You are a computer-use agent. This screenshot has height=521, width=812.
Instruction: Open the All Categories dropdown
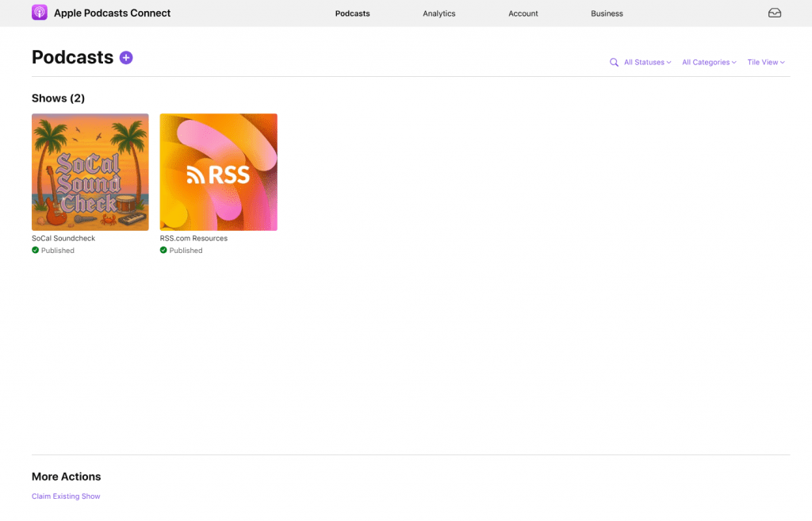coord(708,62)
